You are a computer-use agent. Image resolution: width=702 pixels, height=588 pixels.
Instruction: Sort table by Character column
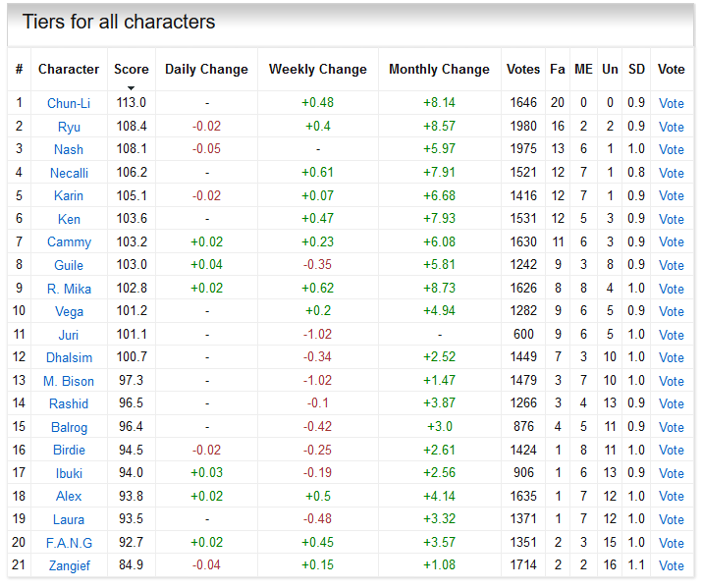[x=69, y=70]
